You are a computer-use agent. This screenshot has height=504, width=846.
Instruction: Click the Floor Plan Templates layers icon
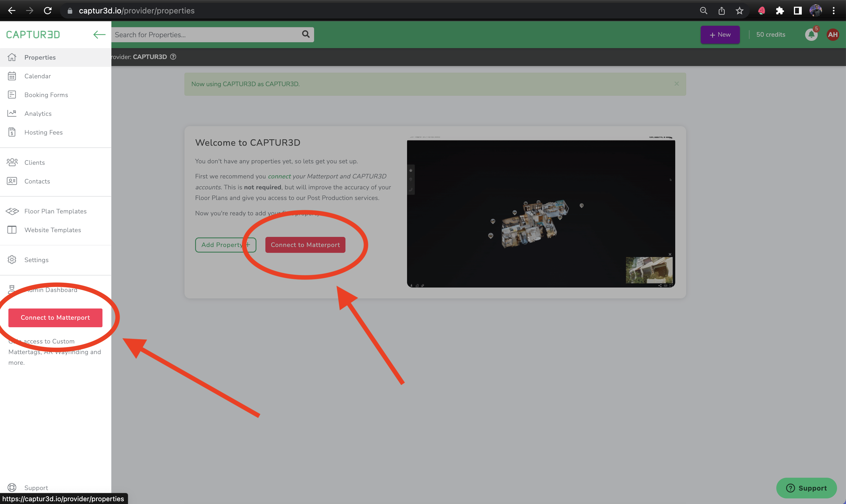[x=12, y=211]
